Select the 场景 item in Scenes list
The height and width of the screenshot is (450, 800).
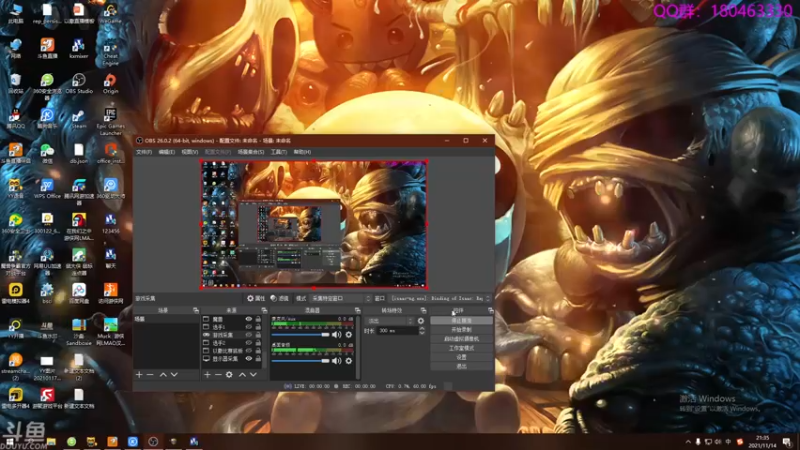pos(166,319)
